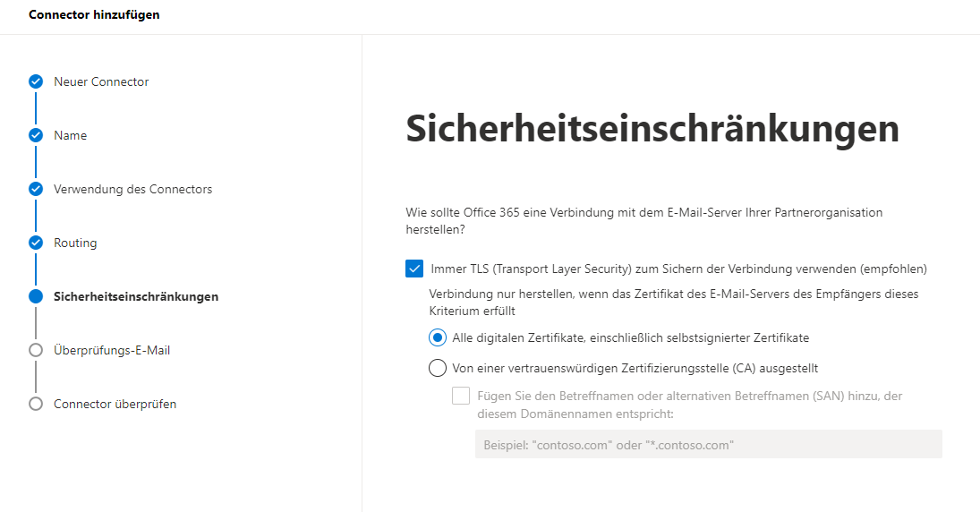The height and width of the screenshot is (512, 980).
Task: Click the Sicherheitseinschränkungen main heading
Action: [x=652, y=129]
